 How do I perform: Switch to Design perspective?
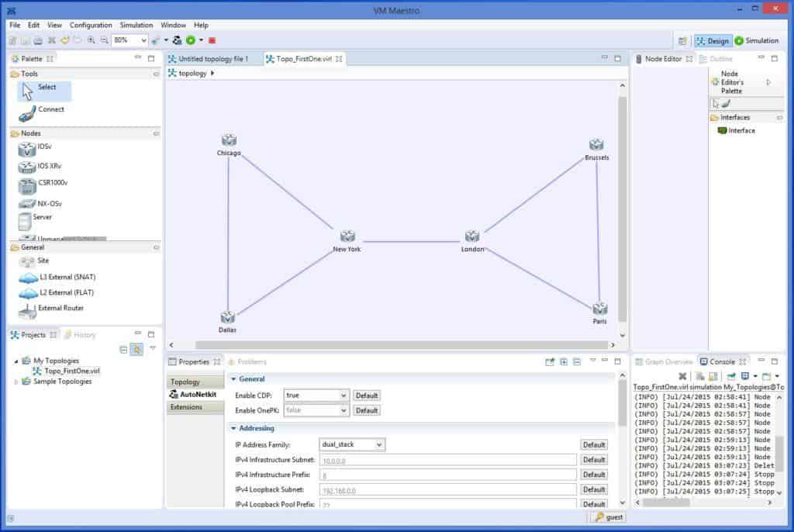point(713,41)
